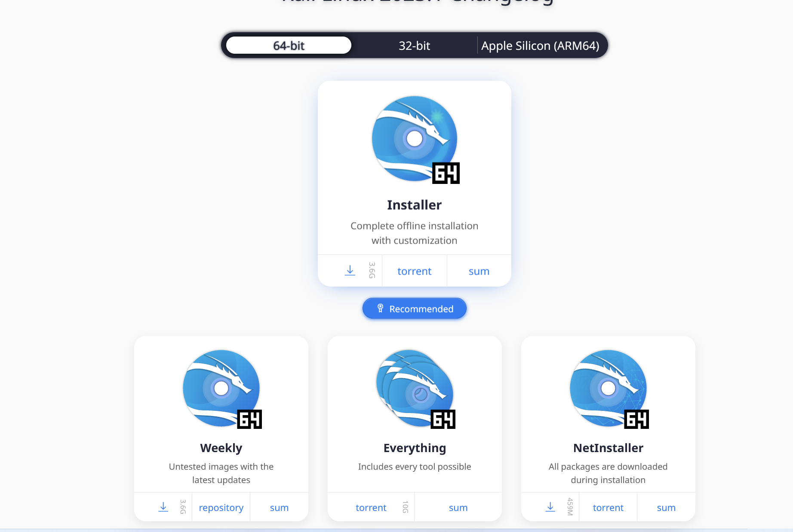The height and width of the screenshot is (532, 793).
Task: Click the NetInstaller heading text
Action: click(608, 448)
